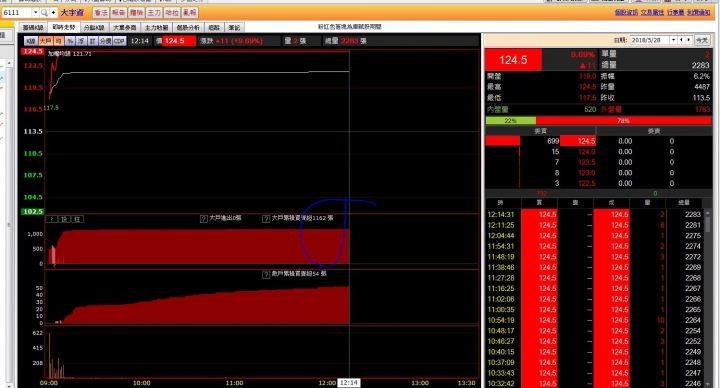The image size is (720, 388).
Task: Open the 大單券商 tab
Action: [124, 28]
